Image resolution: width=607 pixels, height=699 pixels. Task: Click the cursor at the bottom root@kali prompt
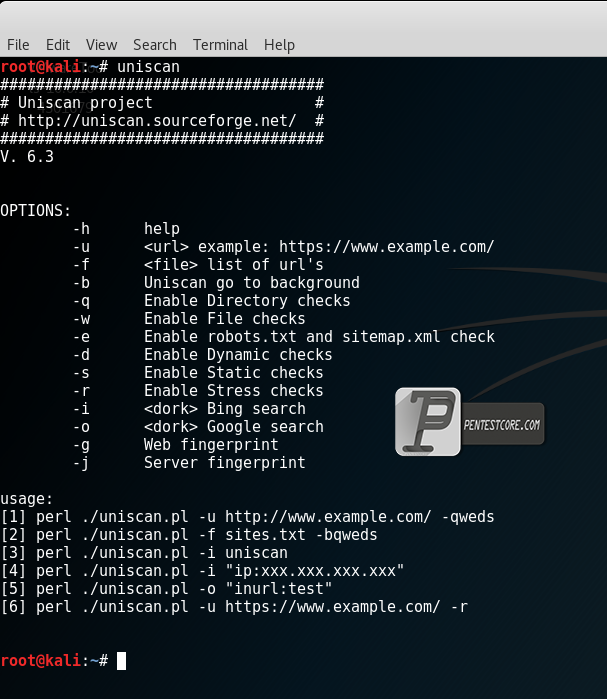click(x=121, y=661)
